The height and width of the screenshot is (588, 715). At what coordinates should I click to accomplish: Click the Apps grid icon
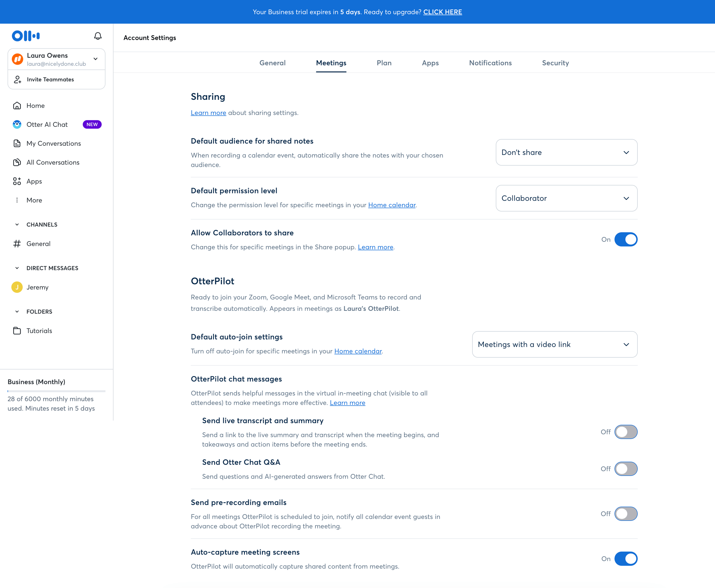pyautogui.click(x=17, y=181)
